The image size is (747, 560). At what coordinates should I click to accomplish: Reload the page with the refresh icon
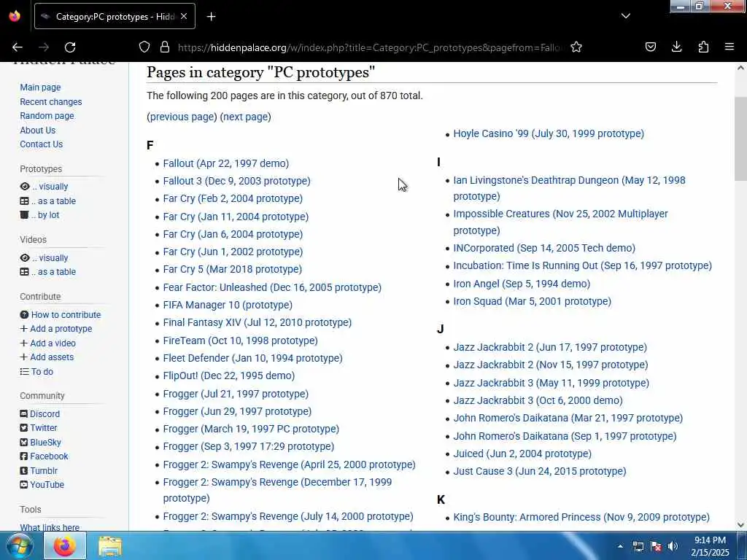click(70, 47)
